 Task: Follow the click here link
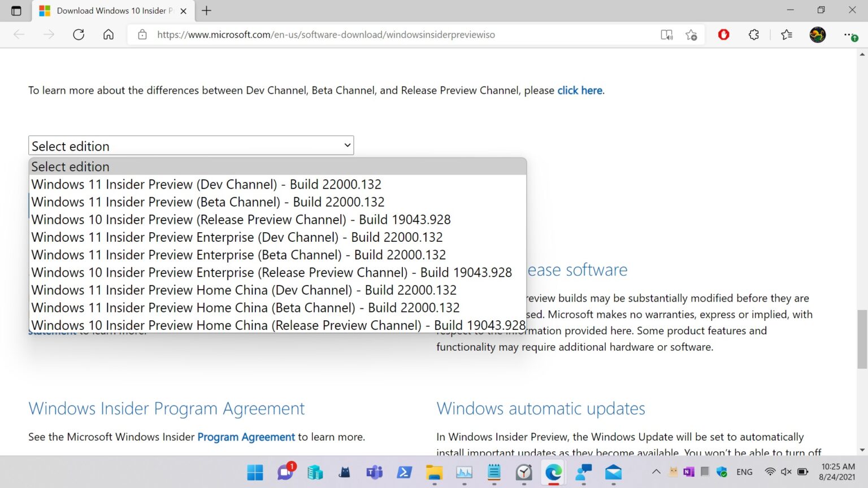click(x=579, y=90)
